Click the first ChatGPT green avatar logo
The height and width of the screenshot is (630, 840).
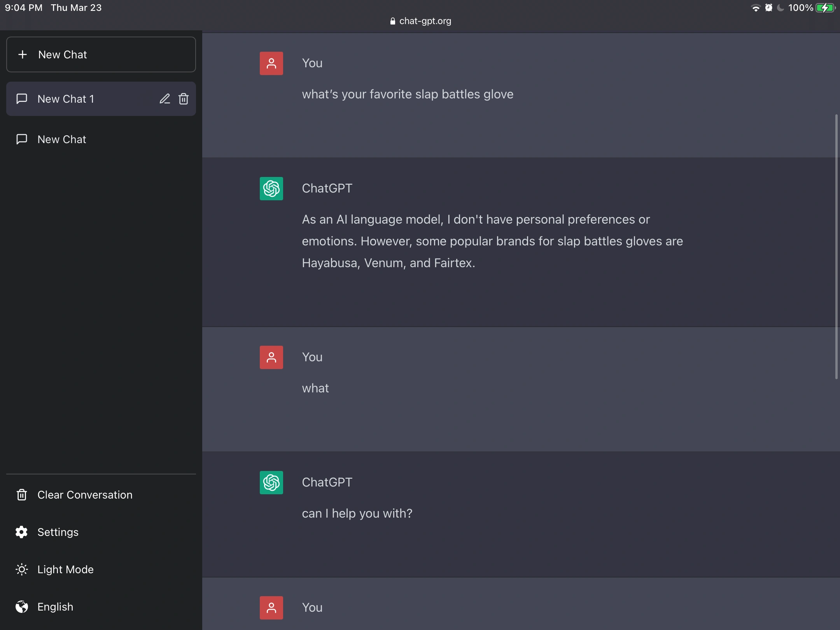271,189
